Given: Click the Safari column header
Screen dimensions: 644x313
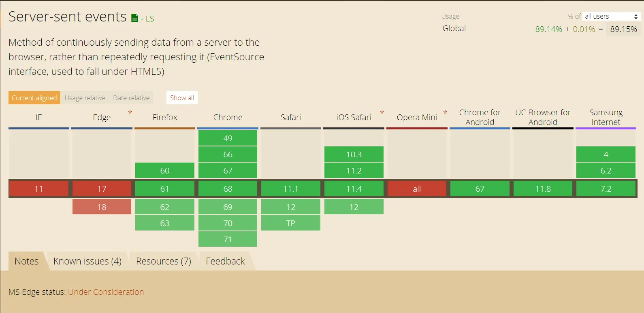Looking at the screenshot, I should coord(291,117).
